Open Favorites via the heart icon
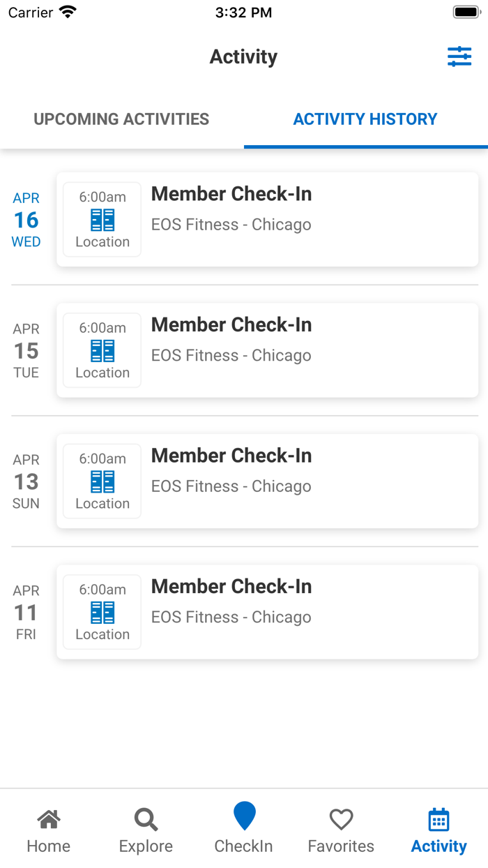The image size is (488, 868). point(341,821)
